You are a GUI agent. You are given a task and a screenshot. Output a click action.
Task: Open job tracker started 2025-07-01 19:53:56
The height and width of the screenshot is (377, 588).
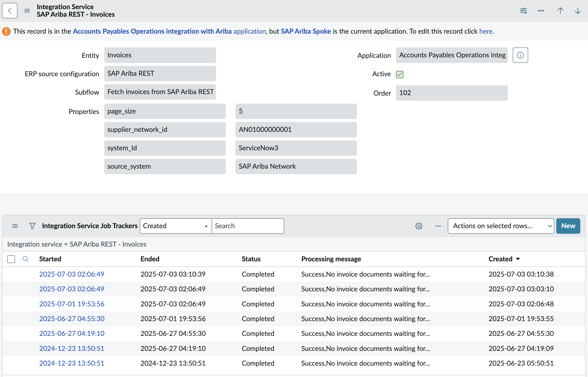[x=72, y=304]
